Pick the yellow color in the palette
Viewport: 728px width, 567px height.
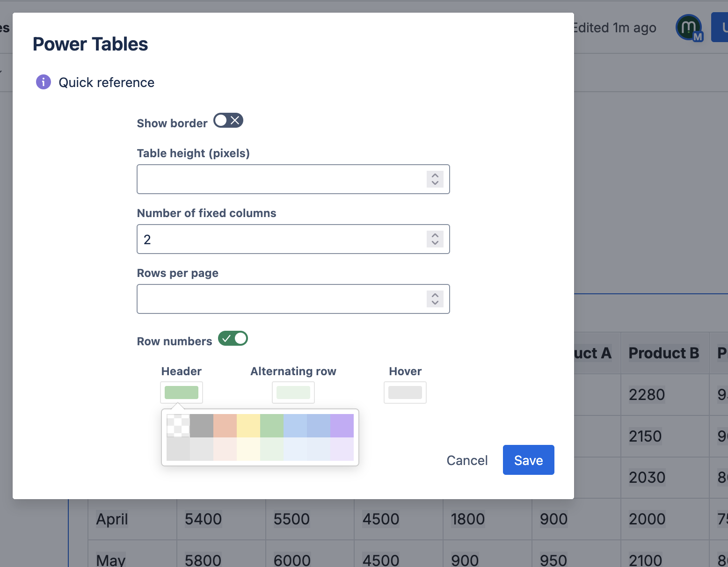tap(248, 426)
